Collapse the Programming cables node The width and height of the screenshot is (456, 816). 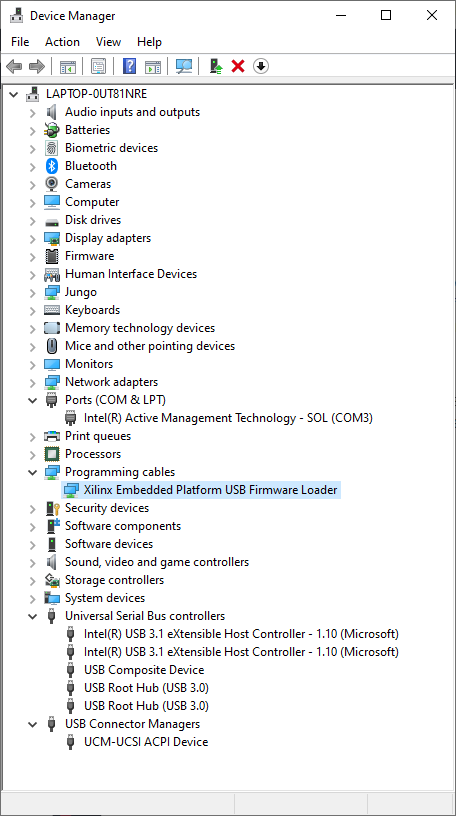pos(33,472)
